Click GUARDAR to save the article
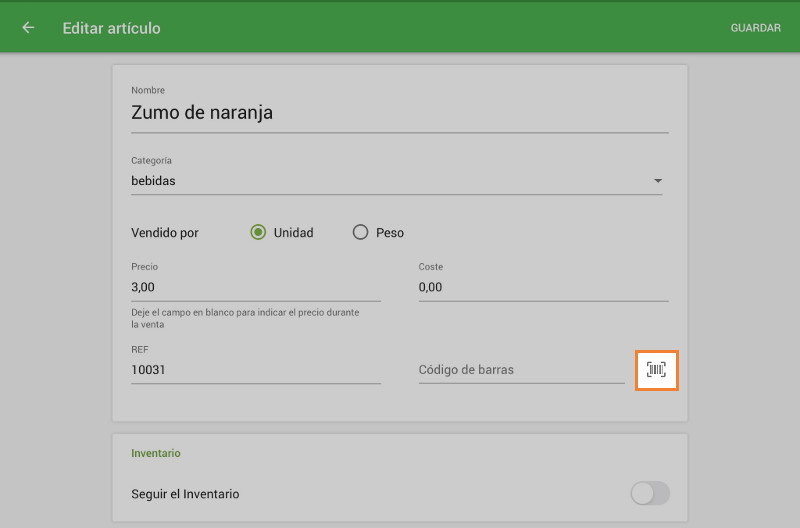The height and width of the screenshot is (528, 800). (755, 28)
